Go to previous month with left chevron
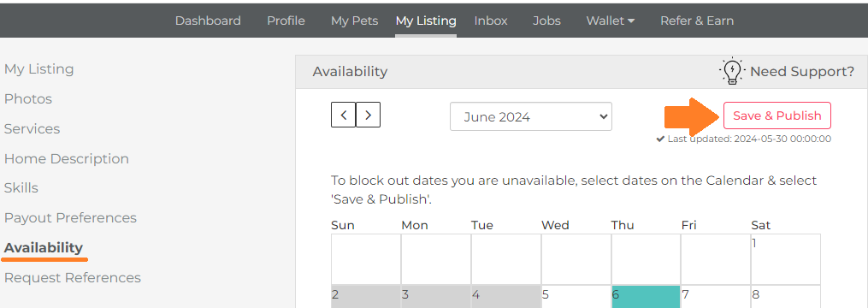Screen dimensions: 868x308 click(x=343, y=115)
